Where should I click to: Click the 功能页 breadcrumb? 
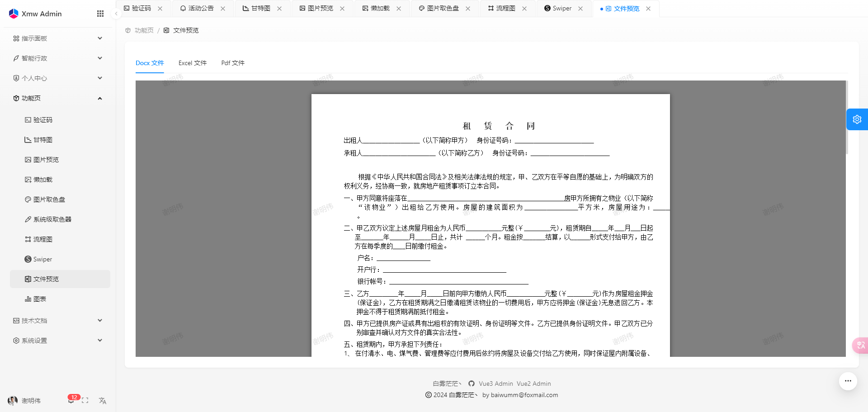pyautogui.click(x=140, y=30)
